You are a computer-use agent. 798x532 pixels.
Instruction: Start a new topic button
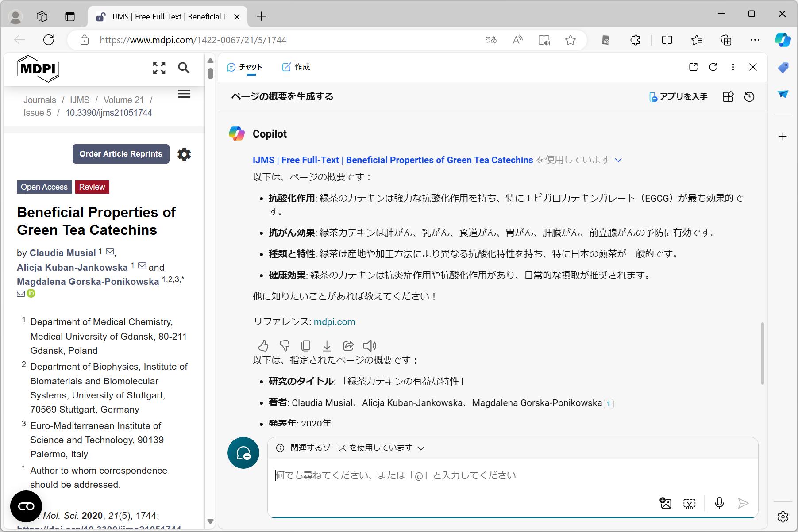click(x=243, y=453)
